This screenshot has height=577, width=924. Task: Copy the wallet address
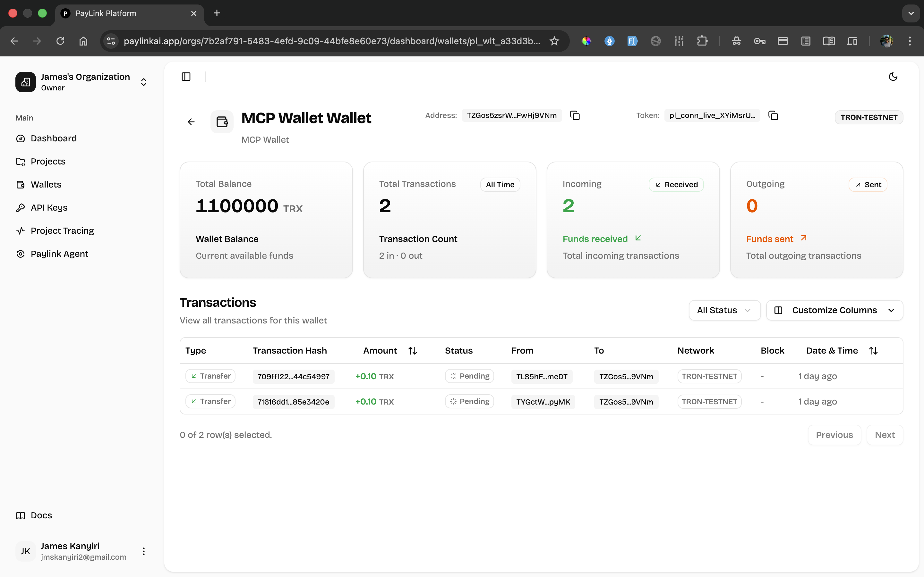coord(574,115)
